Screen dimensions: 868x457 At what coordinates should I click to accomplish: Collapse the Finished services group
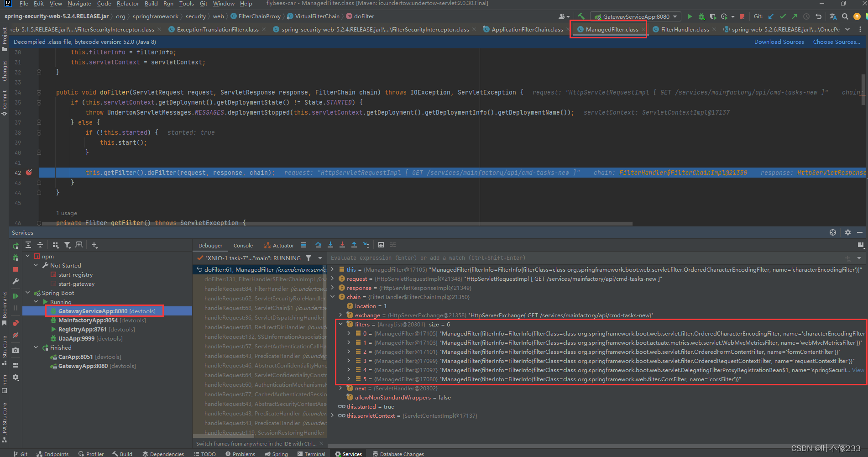coord(37,347)
